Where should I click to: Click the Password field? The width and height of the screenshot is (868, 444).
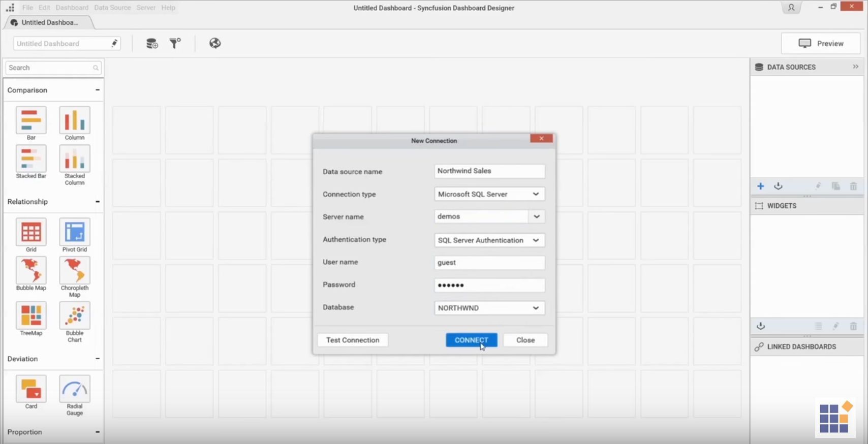pos(489,285)
